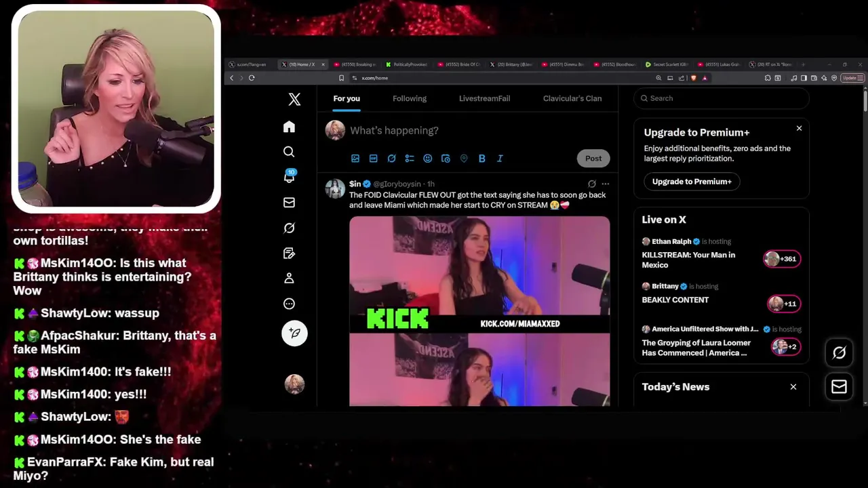
Task: Schedule the post with calendar icon
Action: click(446, 158)
